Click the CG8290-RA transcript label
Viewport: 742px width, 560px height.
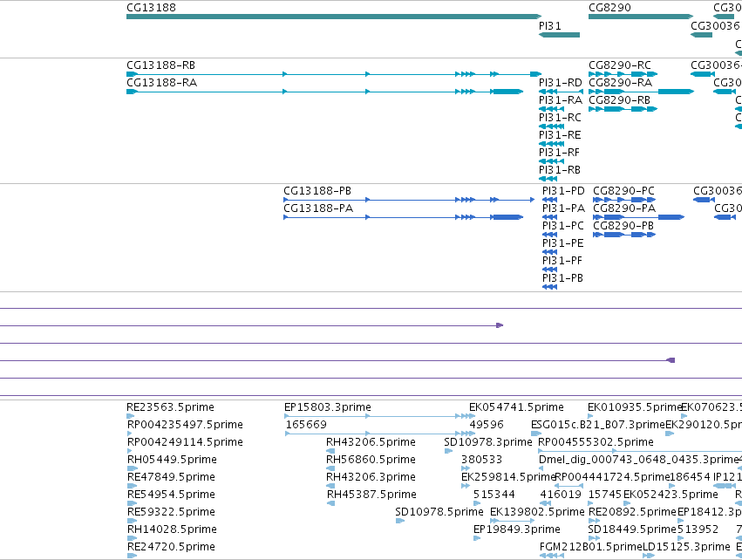click(621, 82)
